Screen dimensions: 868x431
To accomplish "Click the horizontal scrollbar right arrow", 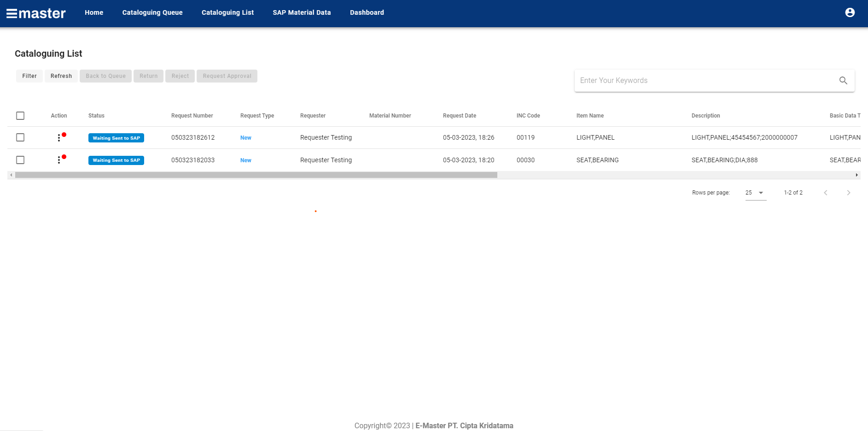I will coord(856,175).
